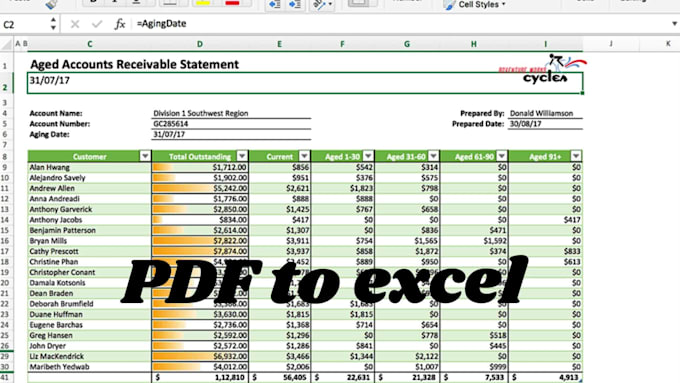The width and height of the screenshot is (680, 383).
Task: Select column E header
Action: pos(279,44)
